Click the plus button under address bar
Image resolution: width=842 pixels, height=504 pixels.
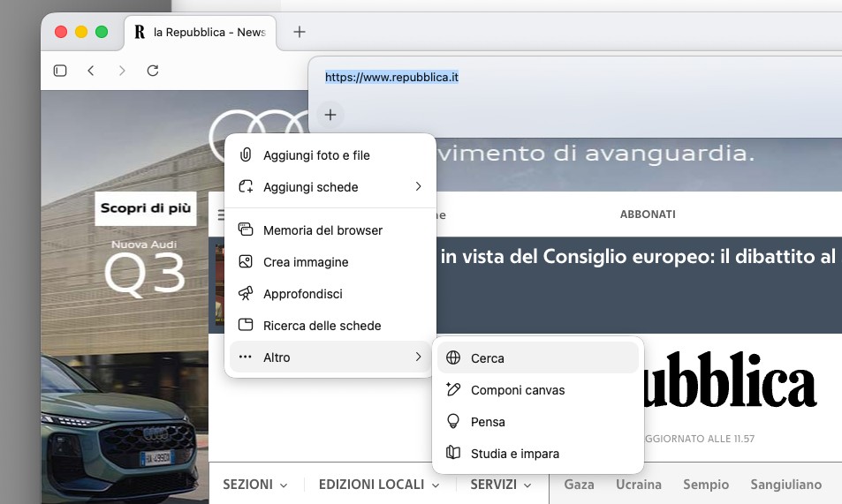pos(330,115)
